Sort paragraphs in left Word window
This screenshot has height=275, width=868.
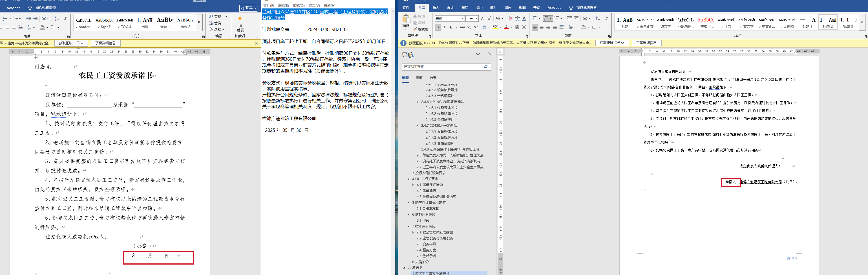[57, 19]
